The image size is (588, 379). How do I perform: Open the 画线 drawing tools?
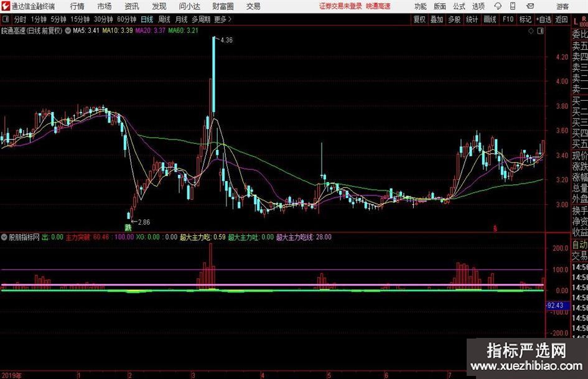point(490,19)
